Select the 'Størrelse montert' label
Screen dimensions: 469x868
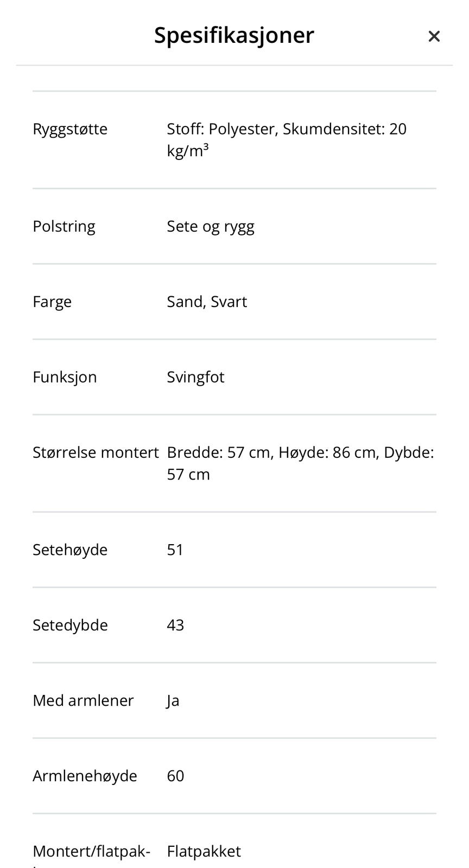96,452
